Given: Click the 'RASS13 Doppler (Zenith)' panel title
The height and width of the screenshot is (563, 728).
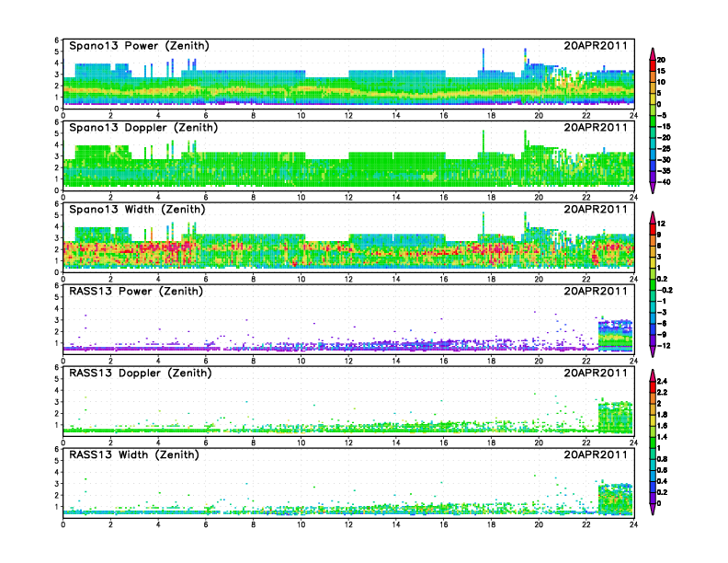Looking at the screenshot, I should tap(141, 373).
